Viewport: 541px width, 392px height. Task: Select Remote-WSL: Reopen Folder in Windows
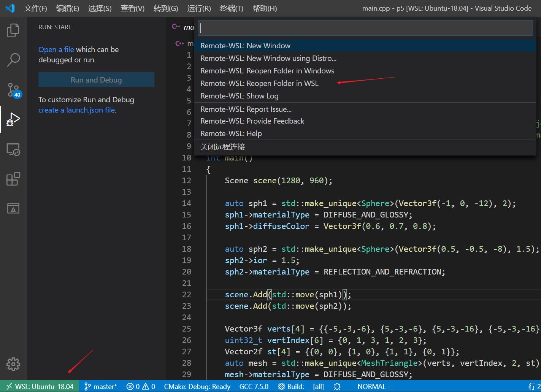[x=365, y=71]
